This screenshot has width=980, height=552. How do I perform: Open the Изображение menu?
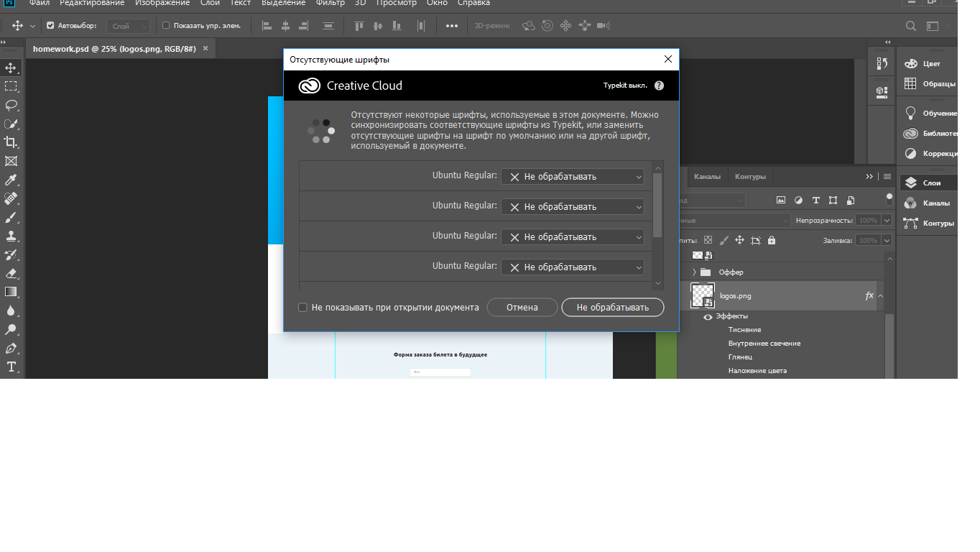click(162, 4)
